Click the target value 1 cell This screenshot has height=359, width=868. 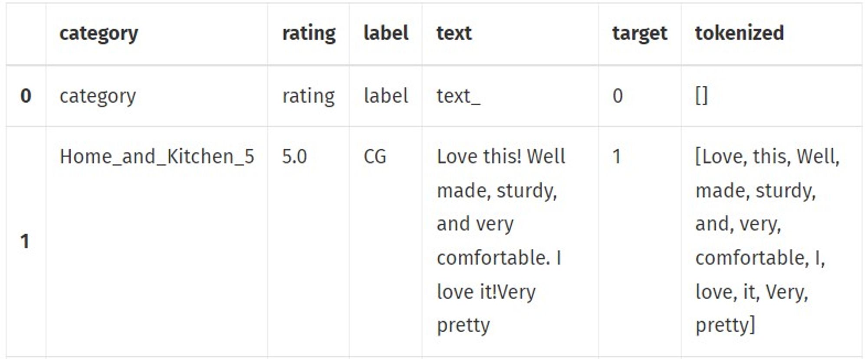pyautogui.click(x=617, y=157)
